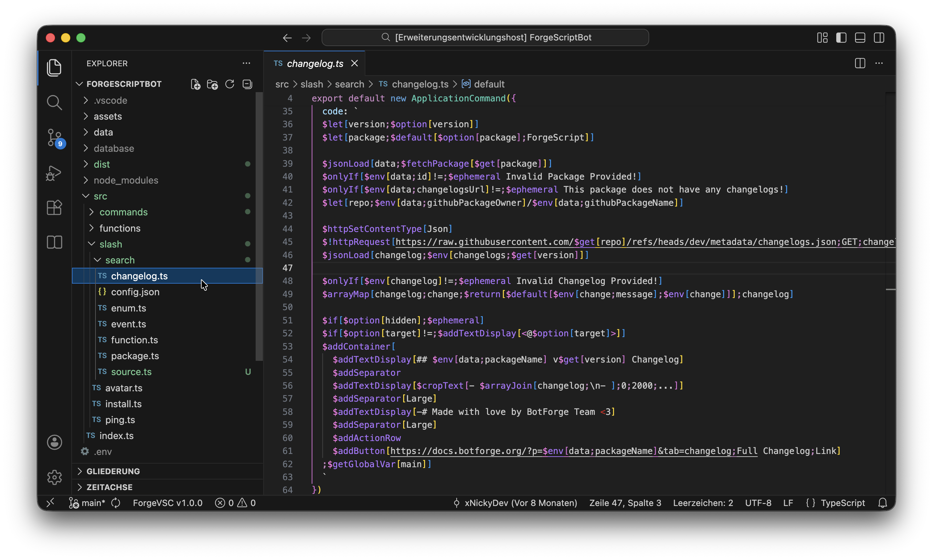Collapse the slash folder
Screen dimensions: 933x560
[111, 244]
